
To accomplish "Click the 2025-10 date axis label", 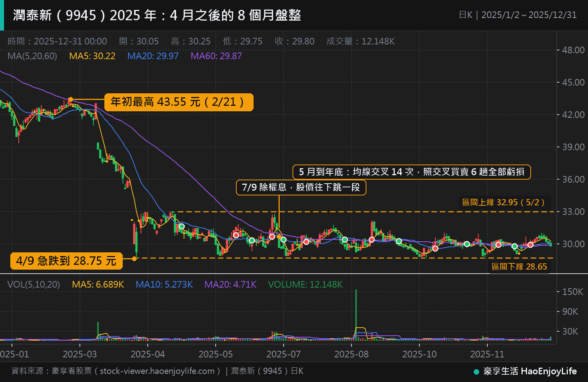I will tap(419, 354).
